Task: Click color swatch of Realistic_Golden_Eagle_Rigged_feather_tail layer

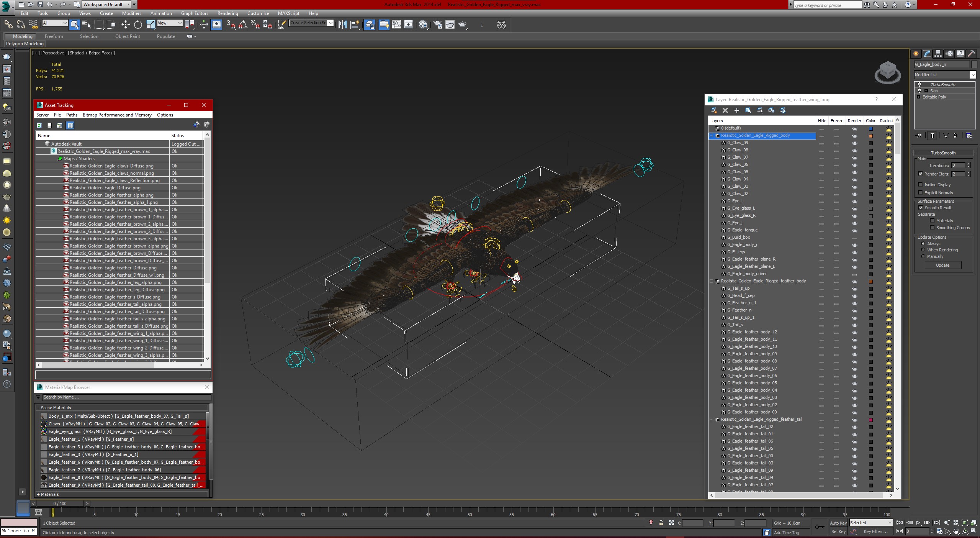Action: [x=870, y=420]
